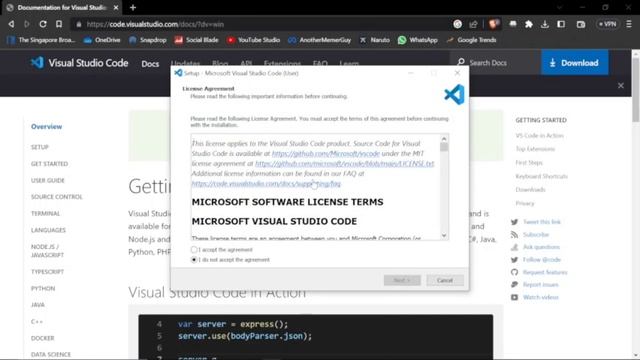Open the Naruto bookmark
This screenshot has width=640, height=360.
point(375,40)
